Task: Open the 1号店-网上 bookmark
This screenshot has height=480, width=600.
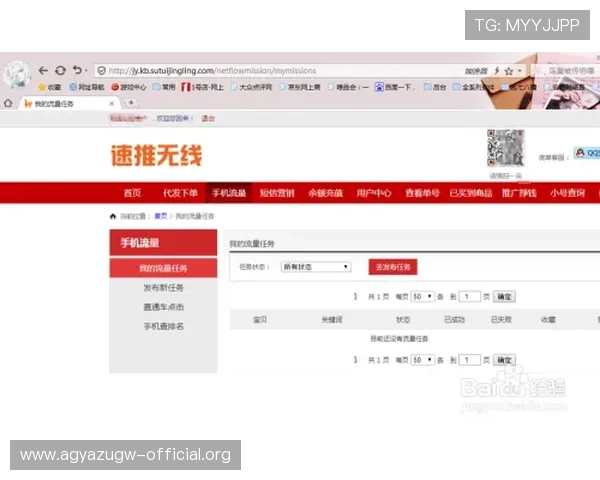Action: 202,87
